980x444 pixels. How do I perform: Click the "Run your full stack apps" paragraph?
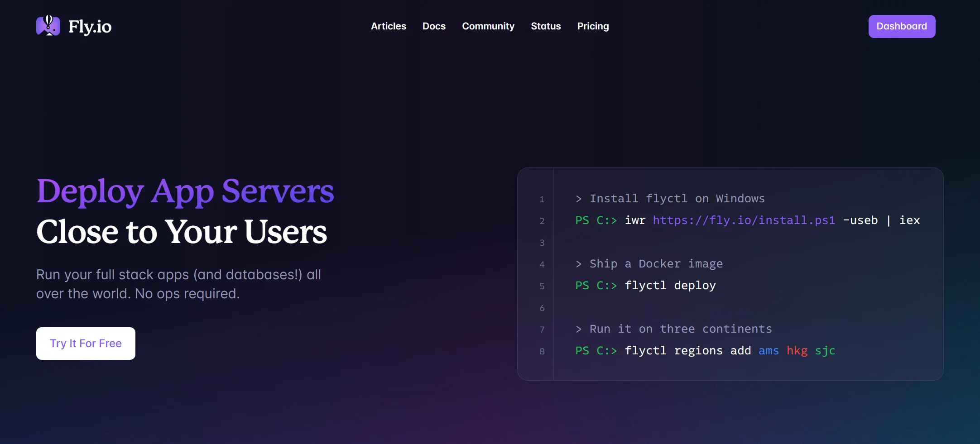(178, 284)
